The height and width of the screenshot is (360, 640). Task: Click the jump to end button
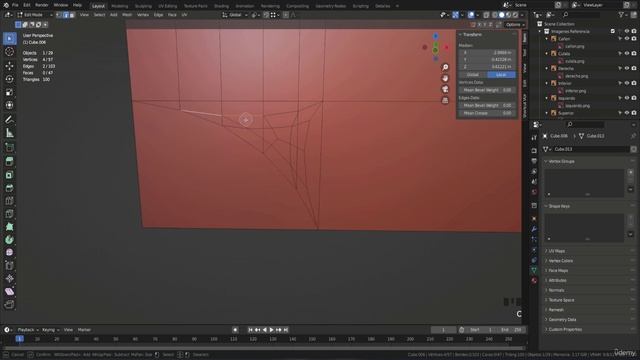click(286, 330)
